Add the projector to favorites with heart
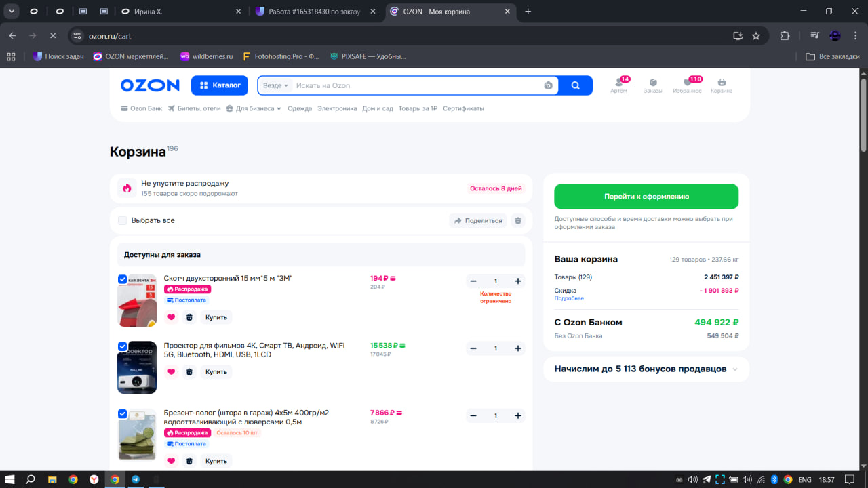The width and height of the screenshot is (868, 488). [171, 371]
